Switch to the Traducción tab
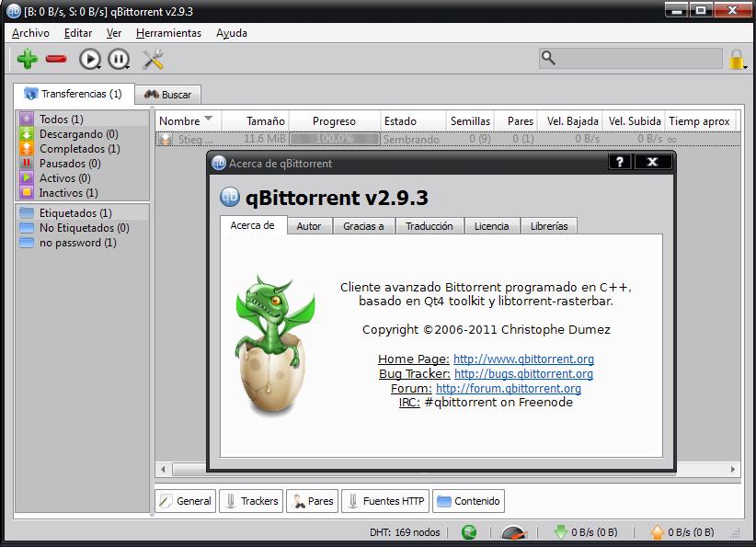This screenshot has width=756, height=547. (430, 226)
